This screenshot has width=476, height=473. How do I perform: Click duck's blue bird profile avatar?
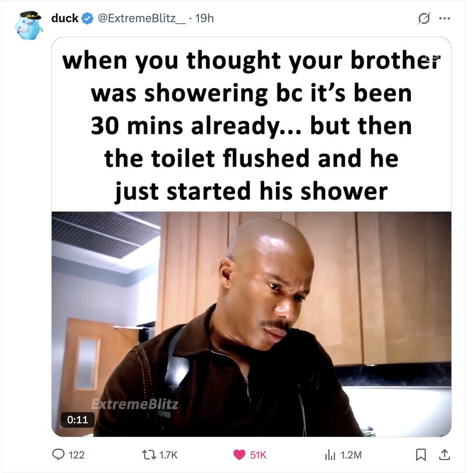click(29, 25)
